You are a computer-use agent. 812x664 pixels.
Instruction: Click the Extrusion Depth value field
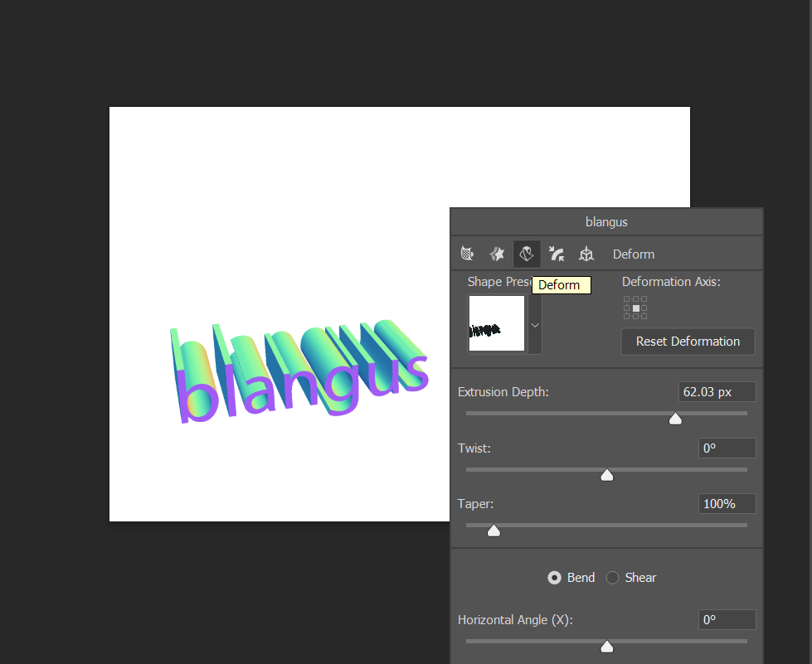717,392
